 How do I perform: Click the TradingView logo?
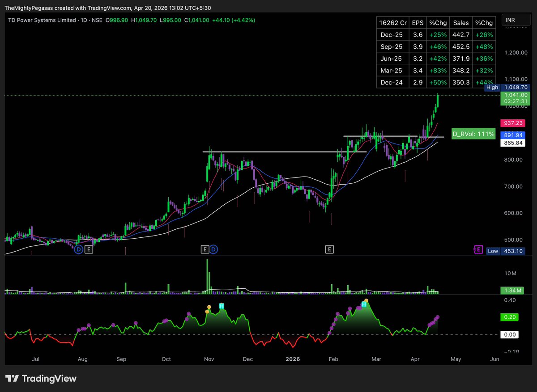(x=41, y=379)
